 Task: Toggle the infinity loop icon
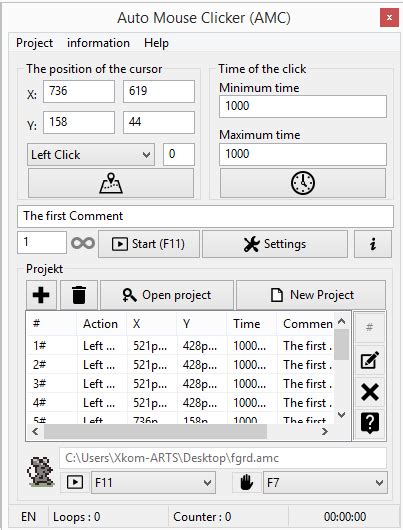coord(83,243)
